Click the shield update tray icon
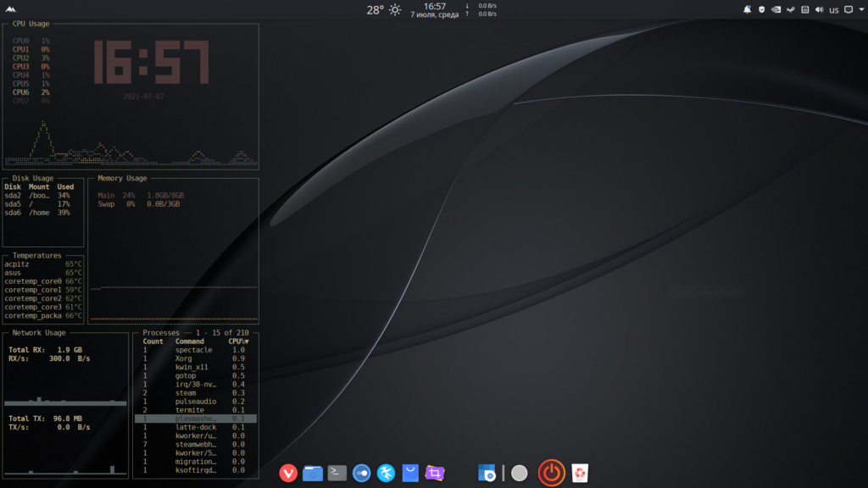This screenshot has height=488, width=868. [x=762, y=9]
